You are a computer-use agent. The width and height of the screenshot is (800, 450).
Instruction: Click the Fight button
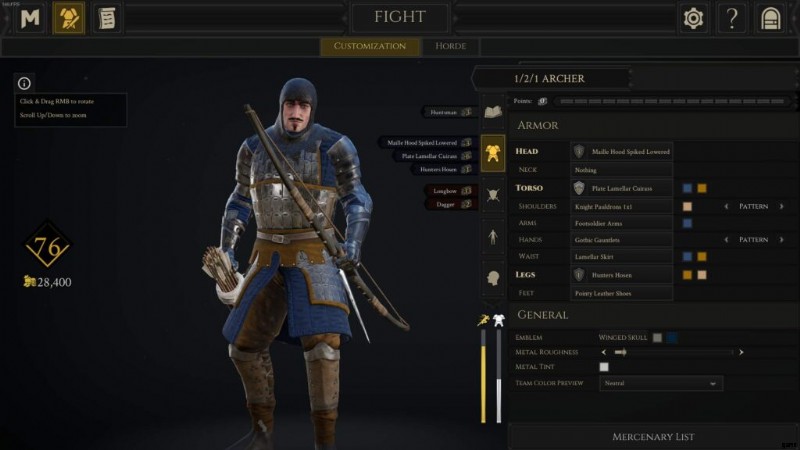[x=399, y=17]
